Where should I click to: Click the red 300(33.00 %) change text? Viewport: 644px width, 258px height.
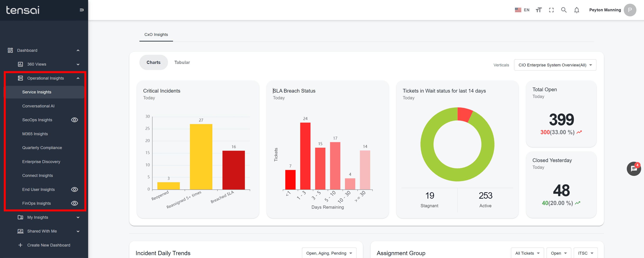pyautogui.click(x=557, y=132)
